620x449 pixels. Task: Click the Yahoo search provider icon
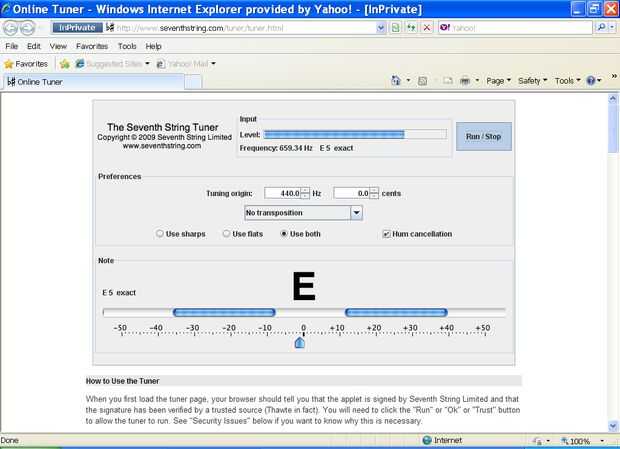pyautogui.click(x=445, y=27)
